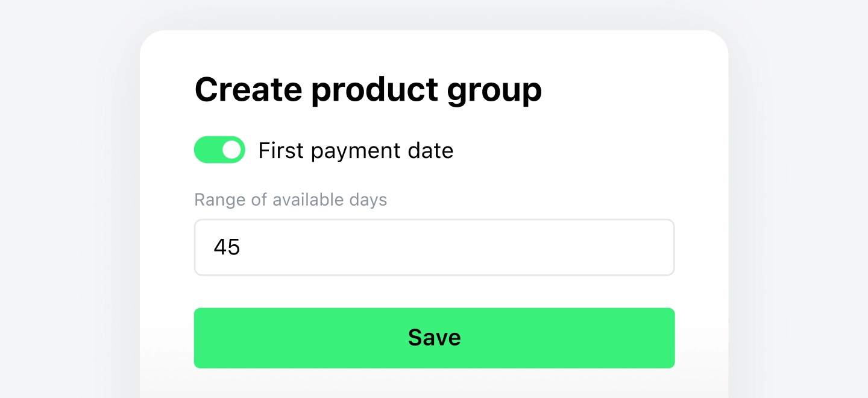Click the number 45 shown in the field
This screenshot has height=398, width=868.
[x=227, y=247]
